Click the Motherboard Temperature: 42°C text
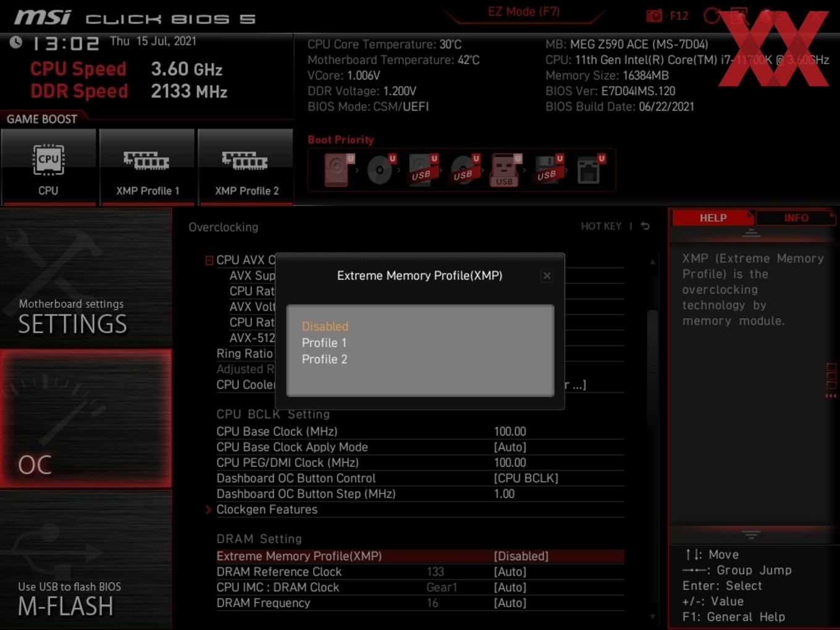 pyautogui.click(x=393, y=60)
